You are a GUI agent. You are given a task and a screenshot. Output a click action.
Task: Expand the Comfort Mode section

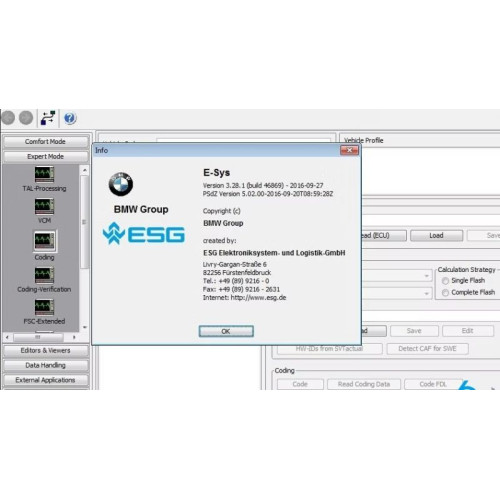(46, 142)
